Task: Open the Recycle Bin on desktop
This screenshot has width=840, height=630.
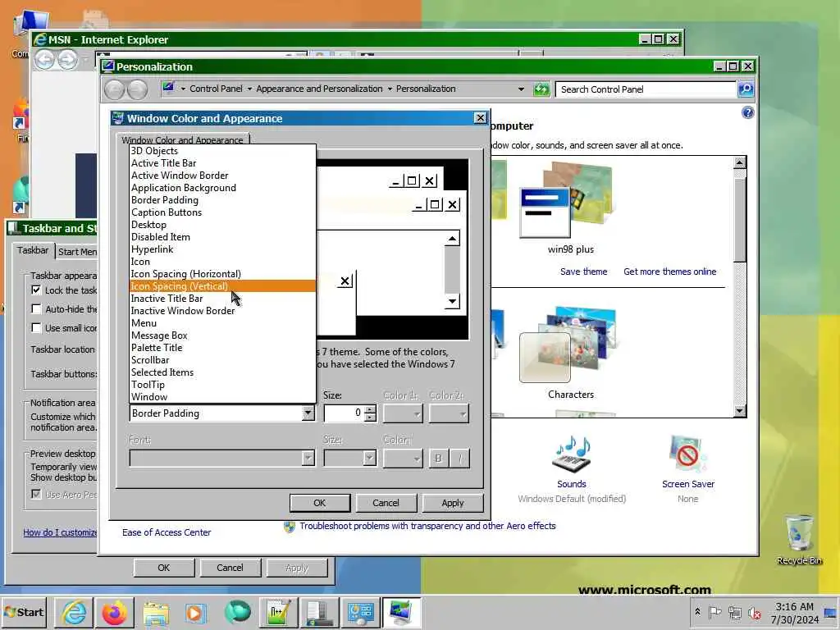Action: [799, 539]
